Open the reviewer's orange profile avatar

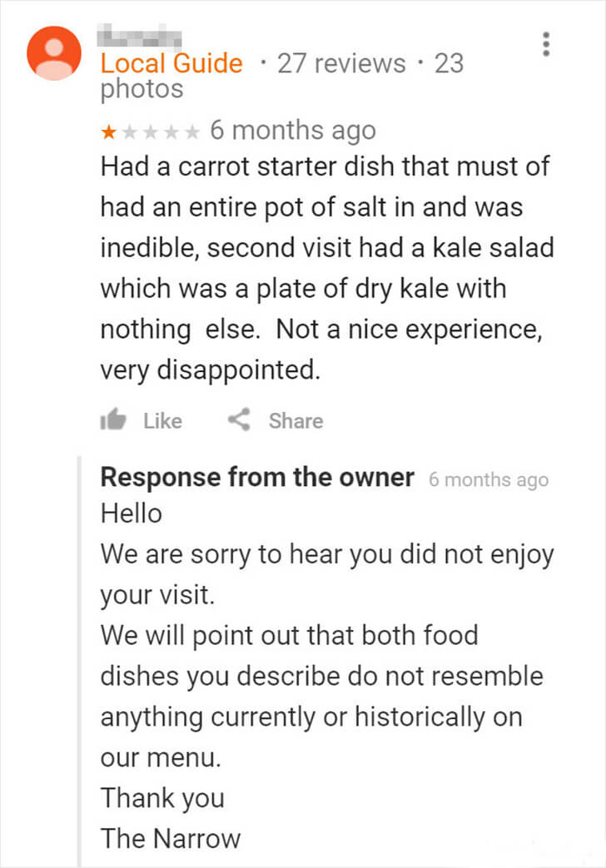(54, 53)
